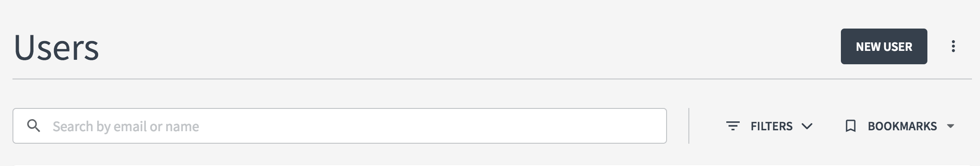
Task: Click the magnifying glass search icon
Action: tap(33, 126)
